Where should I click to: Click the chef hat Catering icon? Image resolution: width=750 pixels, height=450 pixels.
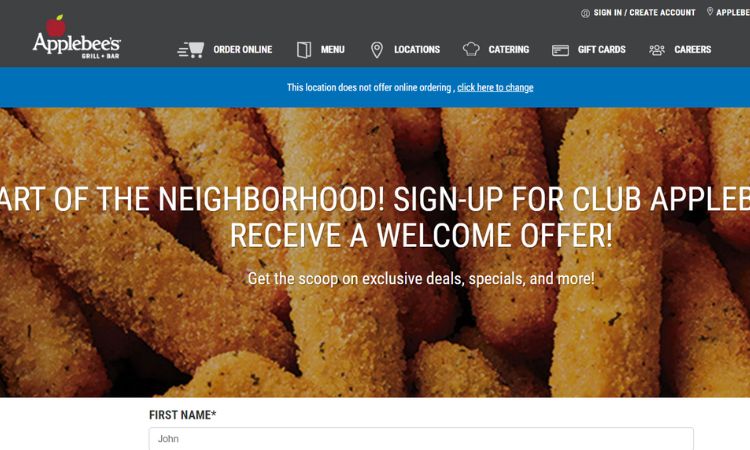point(471,49)
